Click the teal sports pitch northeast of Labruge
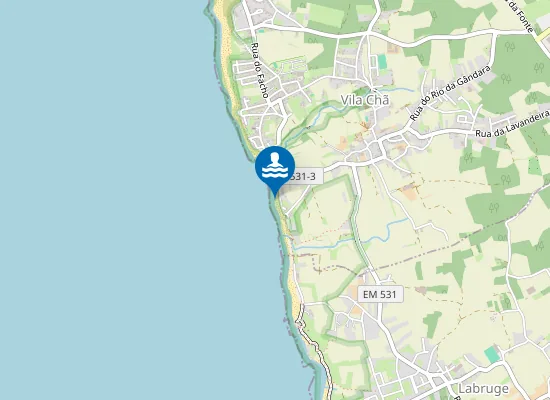The width and height of the screenshot is (550, 400). pyautogui.click(x=492, y=354)
